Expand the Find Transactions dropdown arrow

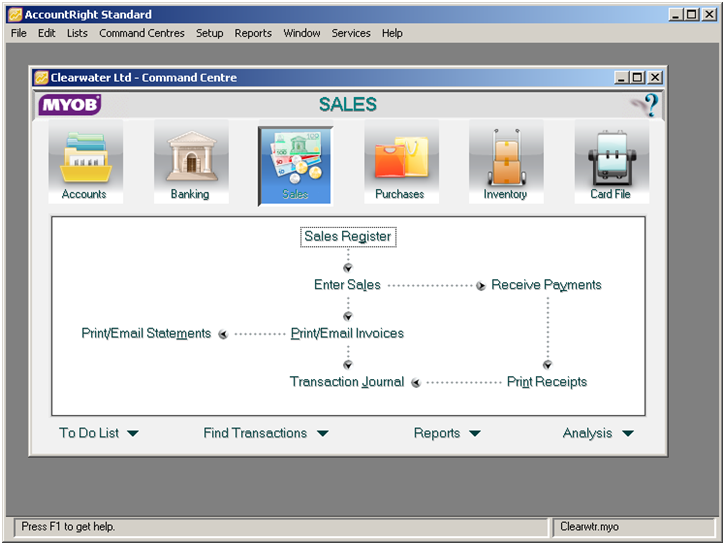tap(323, 433)
